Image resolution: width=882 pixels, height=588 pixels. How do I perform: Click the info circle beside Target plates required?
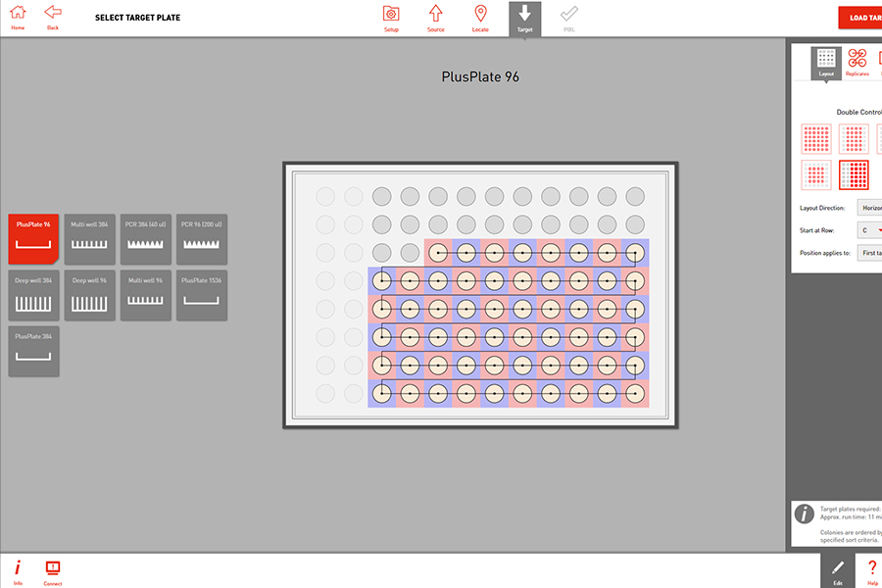coord(805,514)
